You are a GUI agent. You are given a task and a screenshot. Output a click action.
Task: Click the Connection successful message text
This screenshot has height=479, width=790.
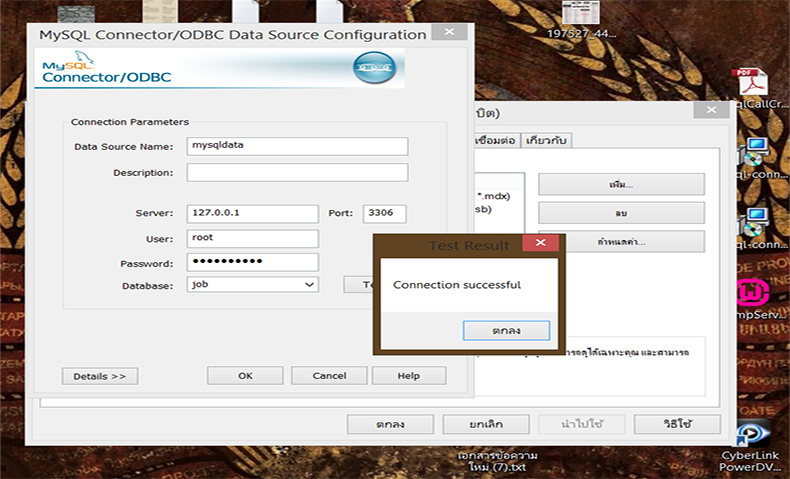(x=456, y=285)
